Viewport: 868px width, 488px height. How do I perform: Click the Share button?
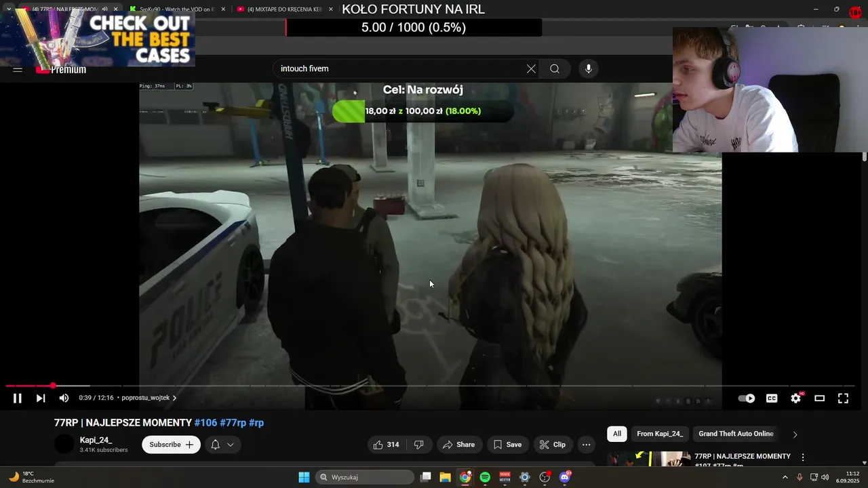coord(458,445)
